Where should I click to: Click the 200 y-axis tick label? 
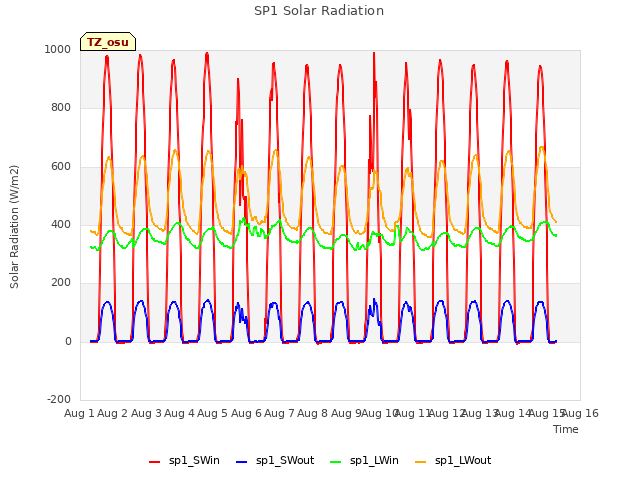click(61, 282)
